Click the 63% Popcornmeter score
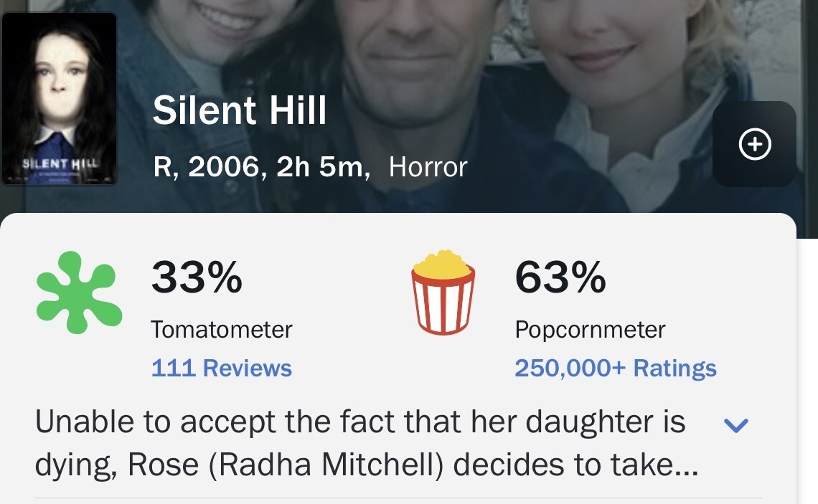Screen dimensions: 818x504 (x=560, y=277)
